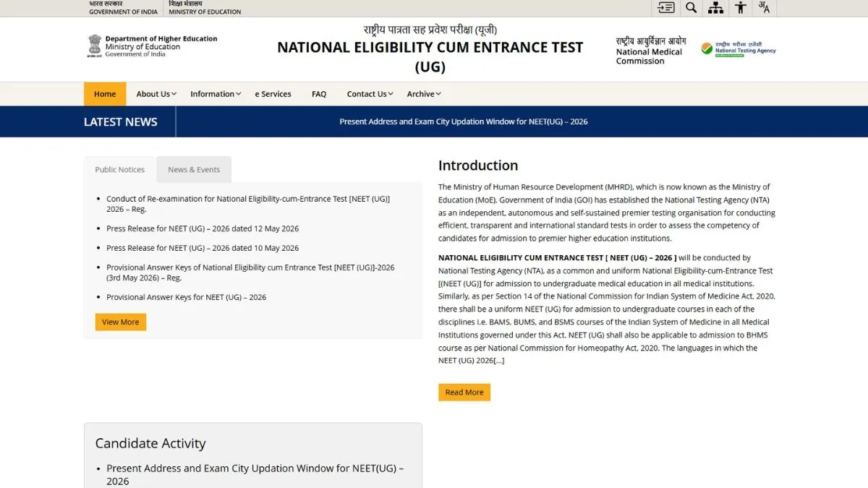Viewport: 868px width, 488px height.
Task: Open Provisional Answer Keys for NEET (UG) – 2026
Action: (187, 297)
